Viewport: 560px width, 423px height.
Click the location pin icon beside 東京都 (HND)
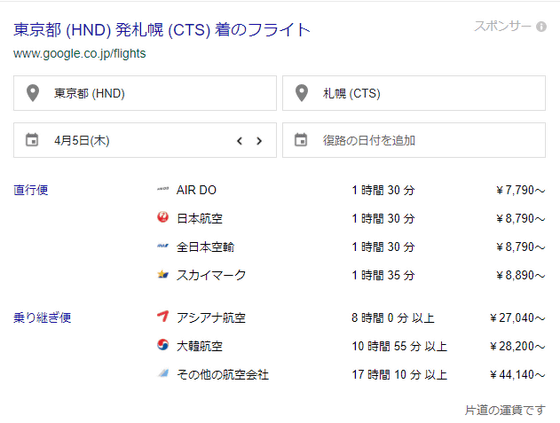tap(33, 93)
